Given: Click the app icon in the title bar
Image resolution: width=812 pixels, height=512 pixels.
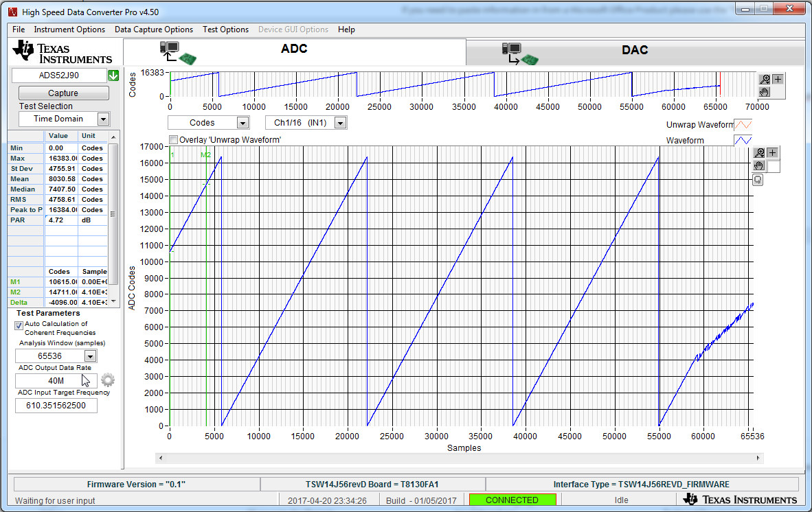Looking at the screenshot, I should [12, 12].
